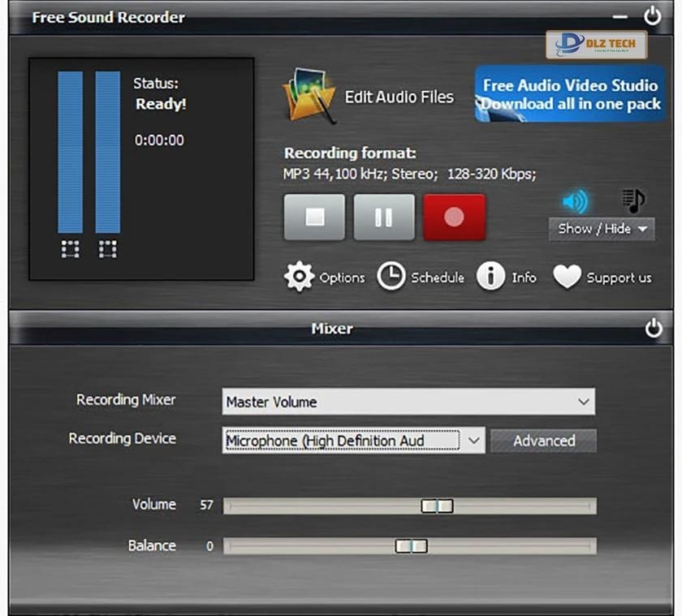Viewport: 682px width, 616px height.
Task: Toggle the Show / Hide mixer control
Action: pyautogui.click(x=595, y=229)
